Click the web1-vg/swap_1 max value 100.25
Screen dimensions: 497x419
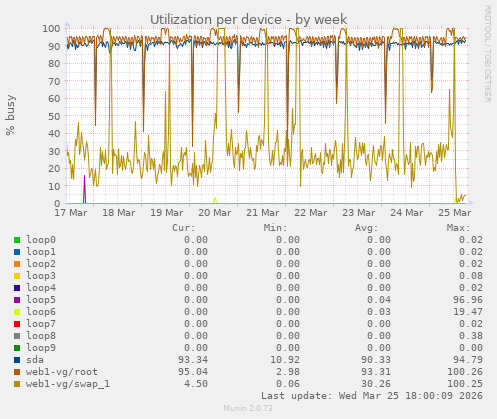(465, 384)
